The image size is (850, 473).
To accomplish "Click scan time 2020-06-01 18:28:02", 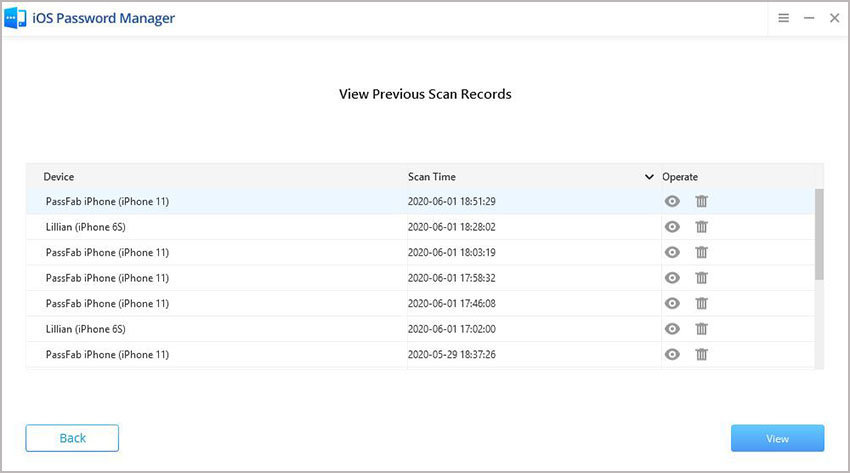I will 452,227.
